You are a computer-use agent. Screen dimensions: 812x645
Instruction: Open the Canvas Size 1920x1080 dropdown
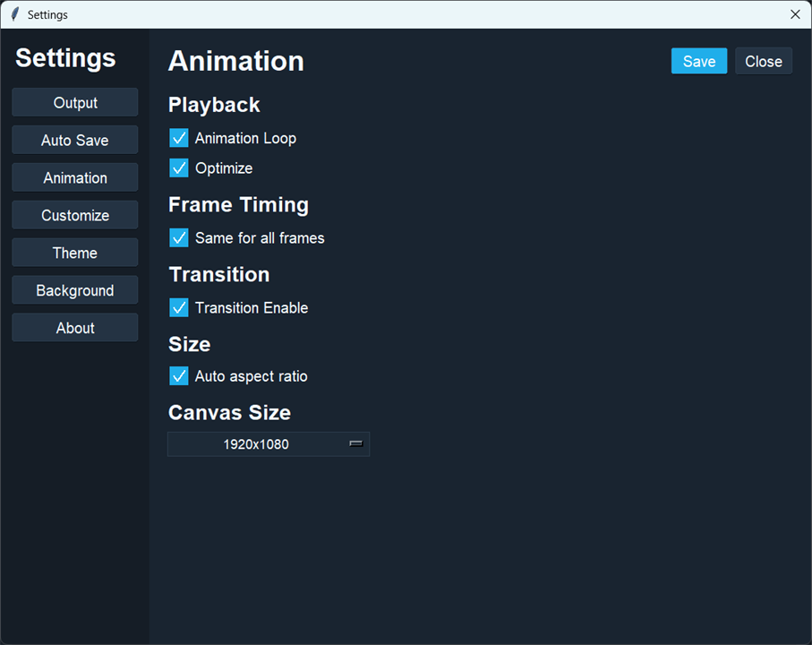[x=269, y=444]
